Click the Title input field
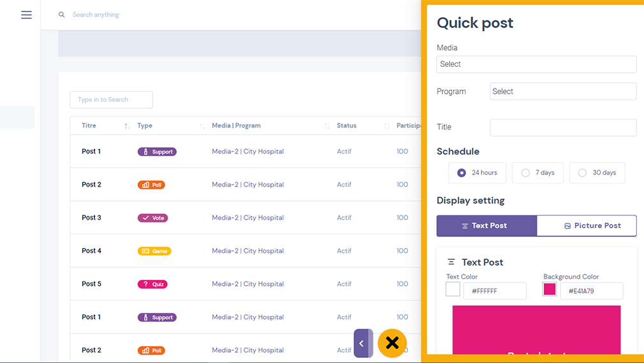The width and height of the screenshot is (644, 363). (x=563, y=127)
